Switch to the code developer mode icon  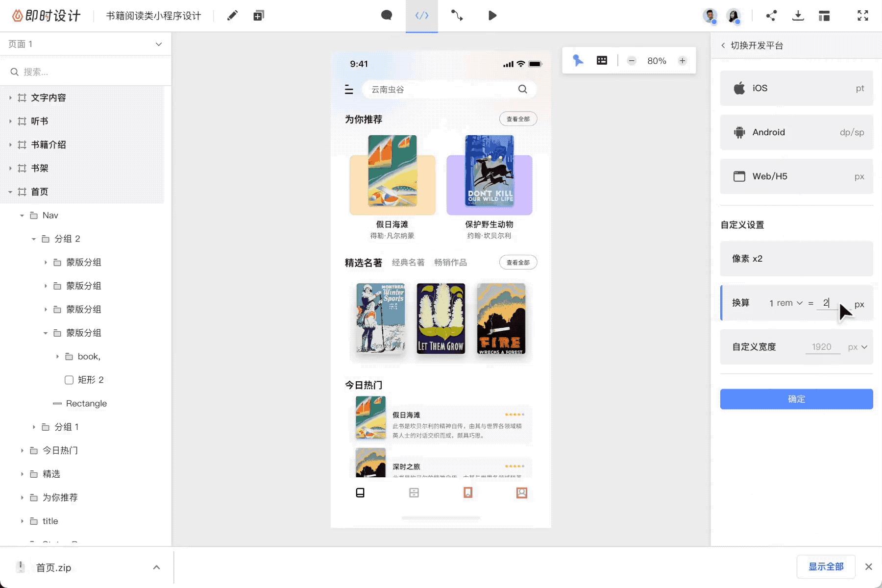coord(422,16)
